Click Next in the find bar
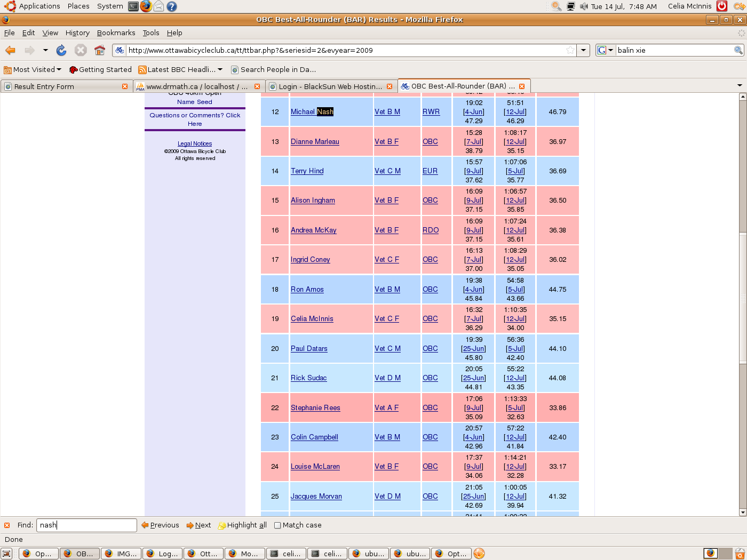This screenshot has height=560, width=747. (198, 525)
